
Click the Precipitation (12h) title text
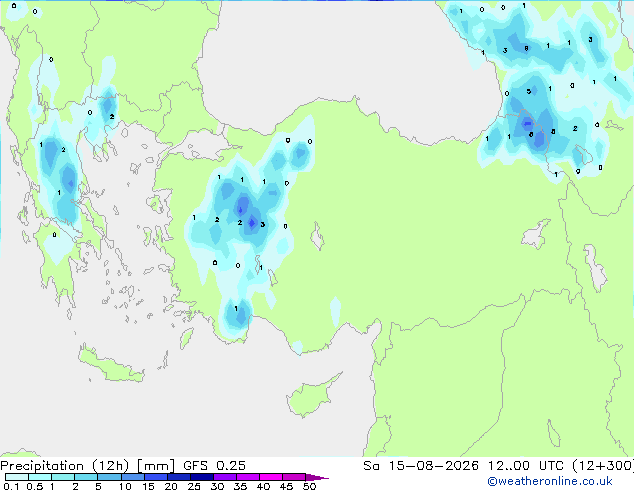[x=65, y=466]
